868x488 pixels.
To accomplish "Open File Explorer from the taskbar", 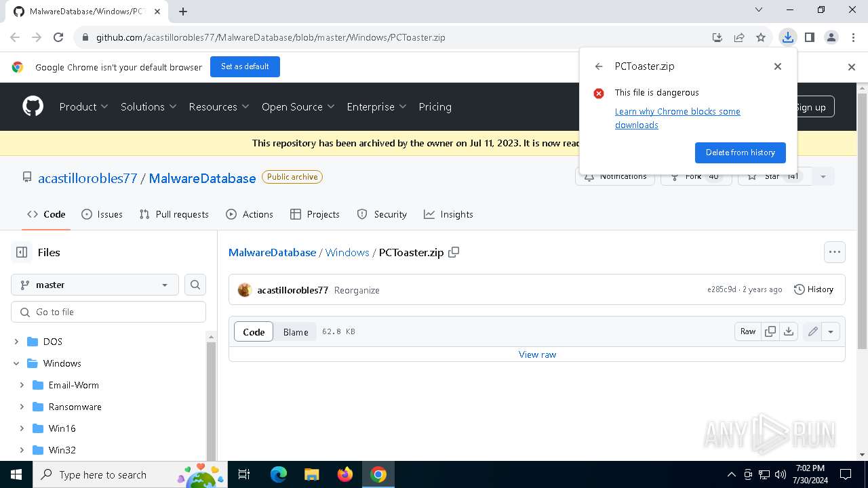I will point(311,474).
